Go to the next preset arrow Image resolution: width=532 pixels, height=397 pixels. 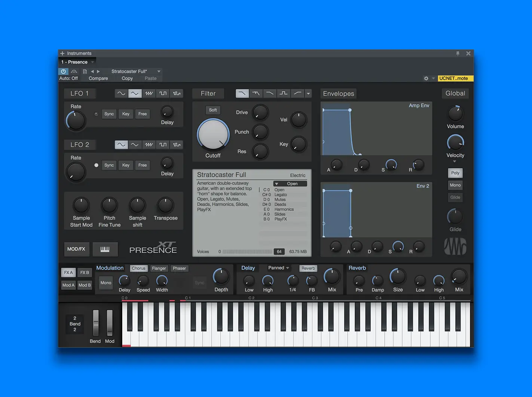pyautogui.click(x=98, y=71)
